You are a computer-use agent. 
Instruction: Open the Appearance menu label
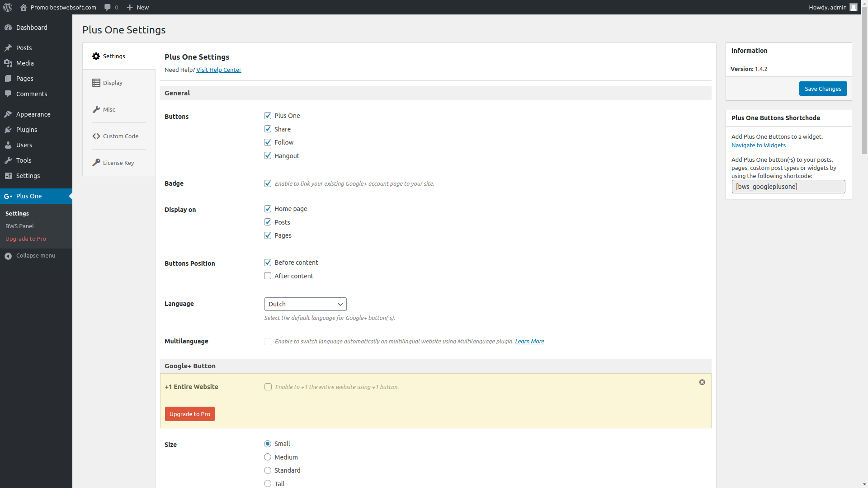(x=33, y=114)
